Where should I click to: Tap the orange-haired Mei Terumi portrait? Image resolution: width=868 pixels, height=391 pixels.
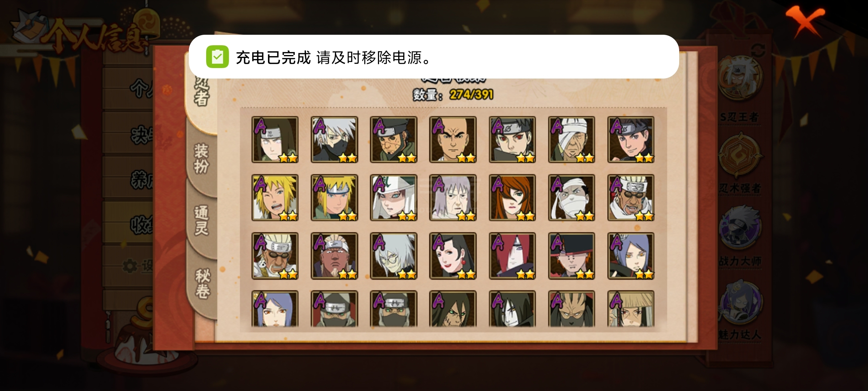512,198
